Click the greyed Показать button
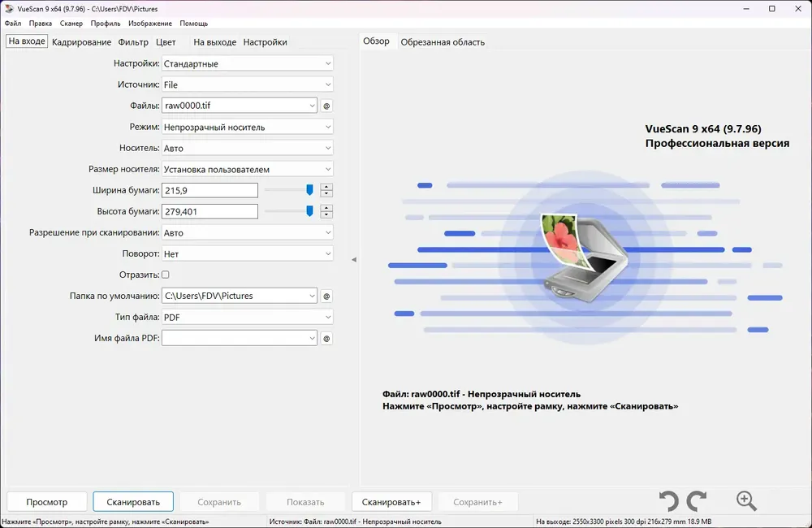Viewport: 812px width, 528px height. pos(305,501)
